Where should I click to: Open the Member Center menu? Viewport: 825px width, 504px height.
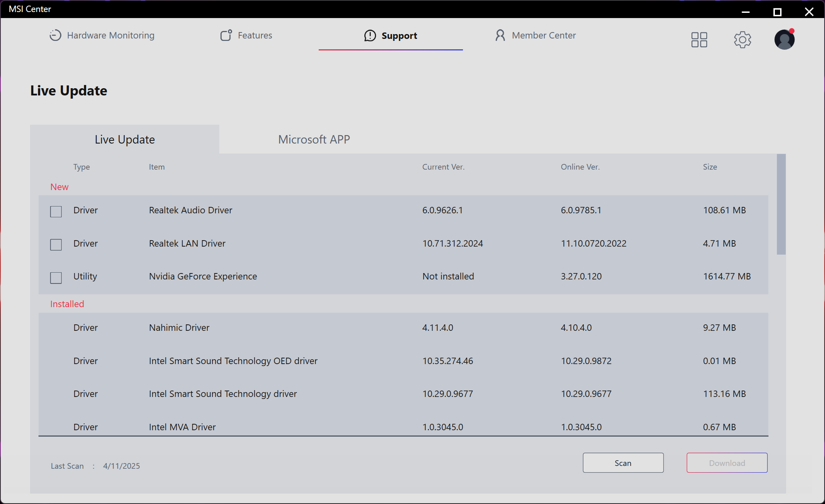[x=544, y=35]
